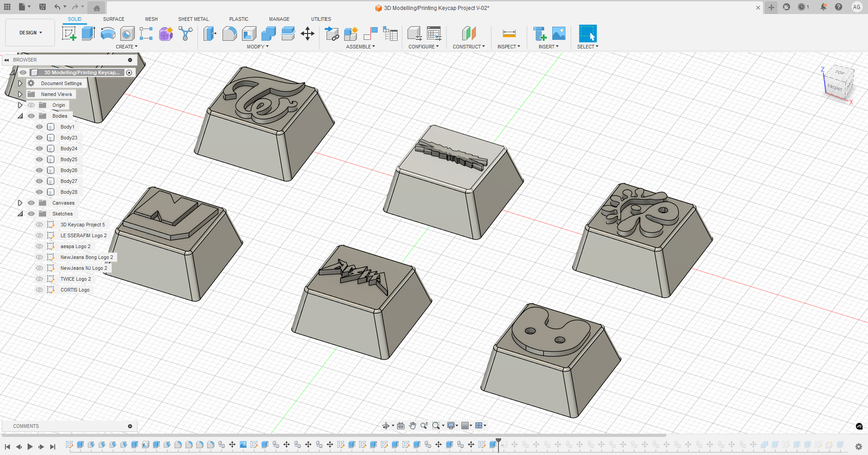
Task: Expand the Document Settings node
Action: tap(20, 83)
